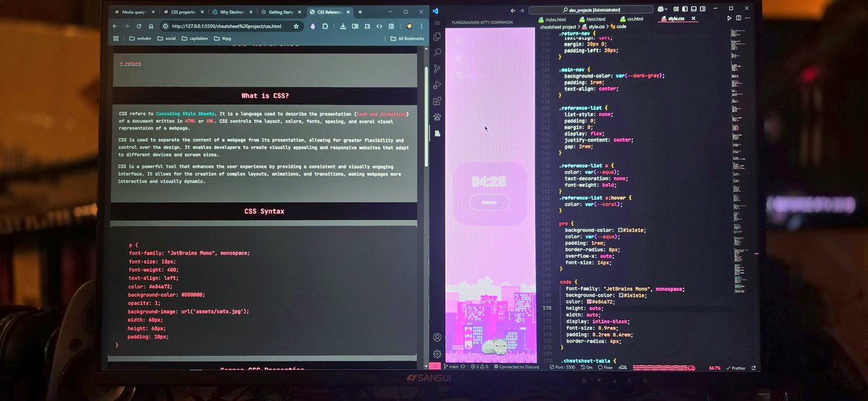Open the Source Control view in activity bar

tap(437, 69)
